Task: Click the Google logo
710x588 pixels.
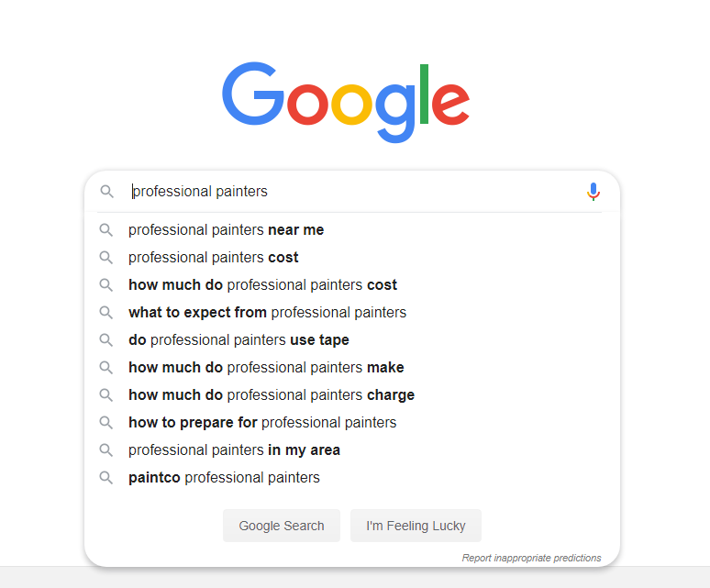Action: click(346, 103)
